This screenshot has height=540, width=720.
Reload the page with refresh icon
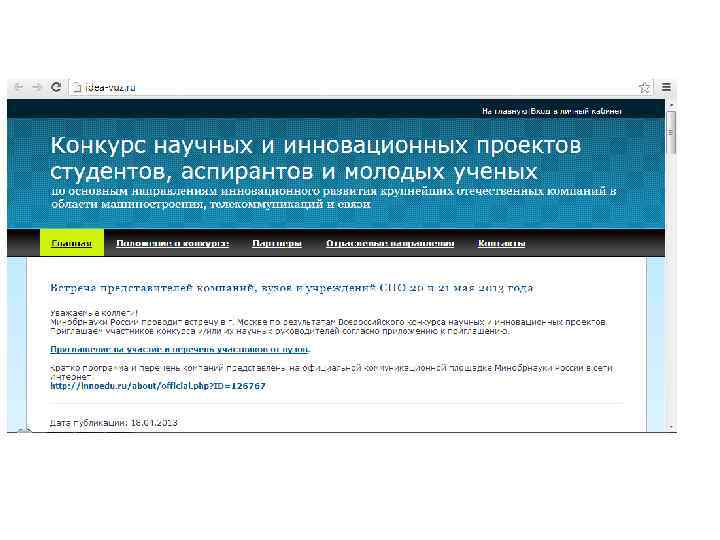[x=56, y=87]
